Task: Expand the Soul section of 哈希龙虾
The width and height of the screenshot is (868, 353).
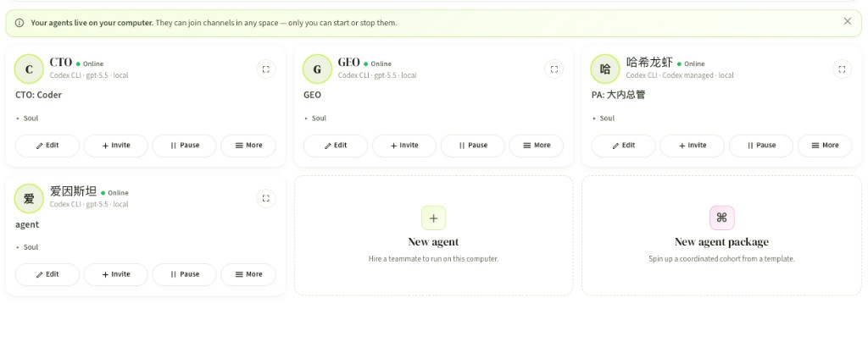Action: click(604, 119)
